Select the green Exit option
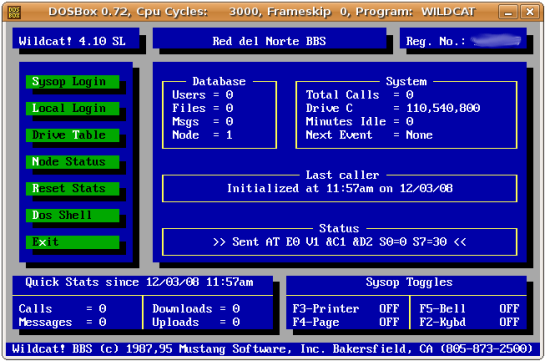The height and width of the screenshot is (361, 545). [73, 242]
